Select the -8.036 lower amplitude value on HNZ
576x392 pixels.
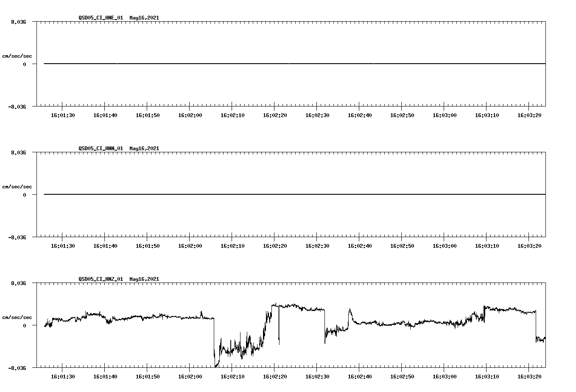pyautogui.click(x=17, y=369)
